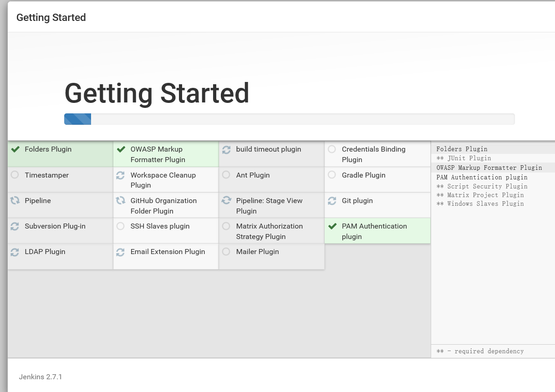Click the Timestamper label
The height and width of the screenshot is (392, 555).
47,175
